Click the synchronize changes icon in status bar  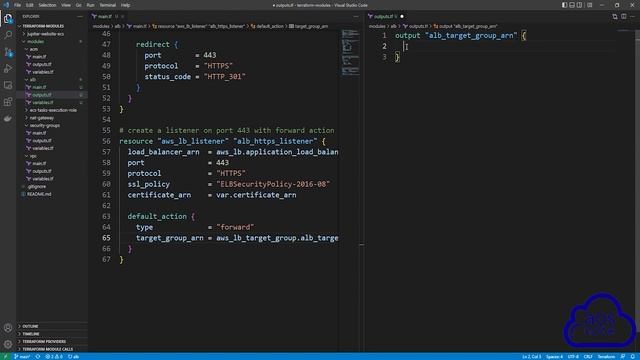point(38,357)
